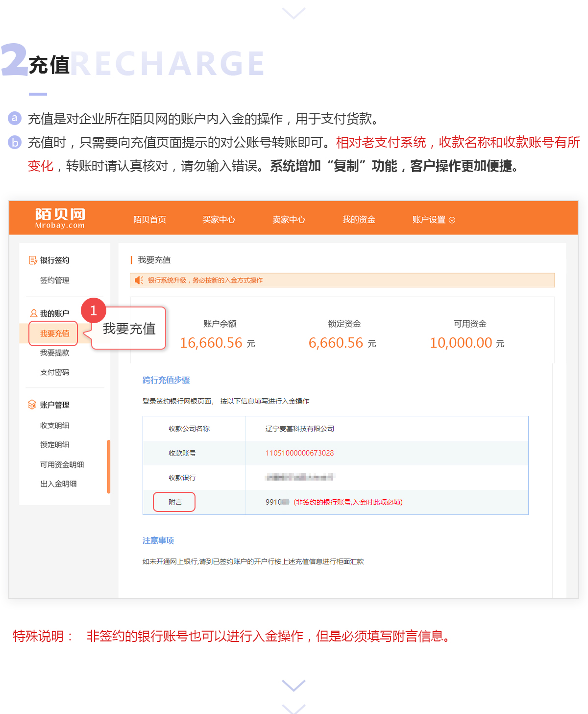The height and width of the screenshot is (714, 588).
Task: Click the speaker announcement icon
Action: point(139,280)
